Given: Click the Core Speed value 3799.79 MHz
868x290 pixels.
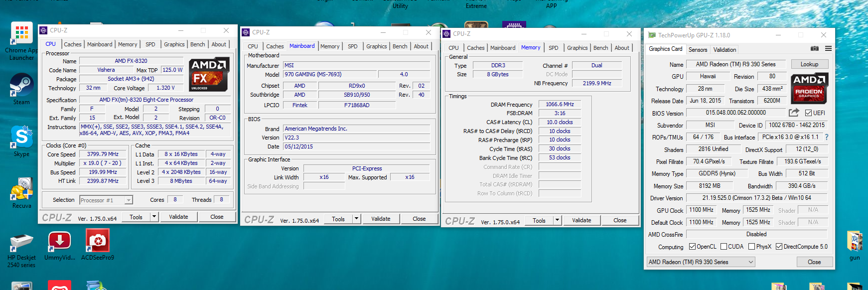Looking at the screenshot, I should click(x=103, y=154).
